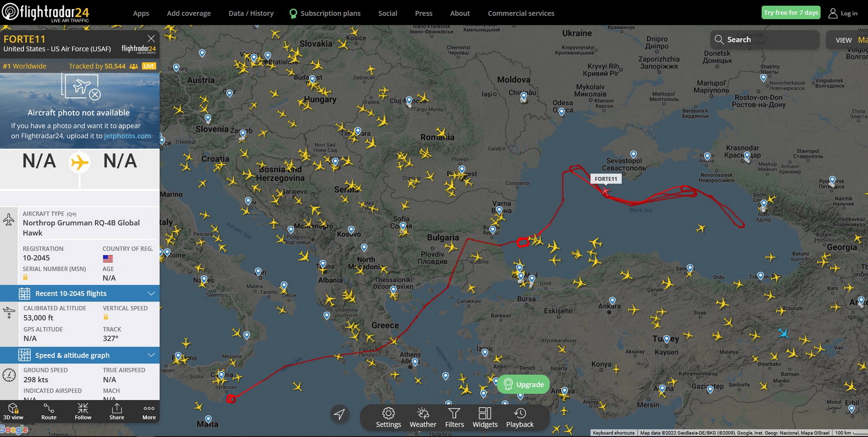The image size is (868, 437).
Task: Expand Speed & altitude graph section
Action: 80,356
